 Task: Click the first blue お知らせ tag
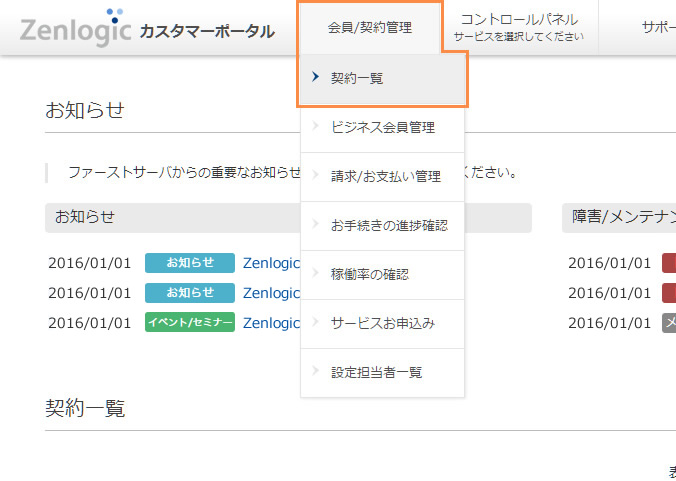[x=190, y=263]
